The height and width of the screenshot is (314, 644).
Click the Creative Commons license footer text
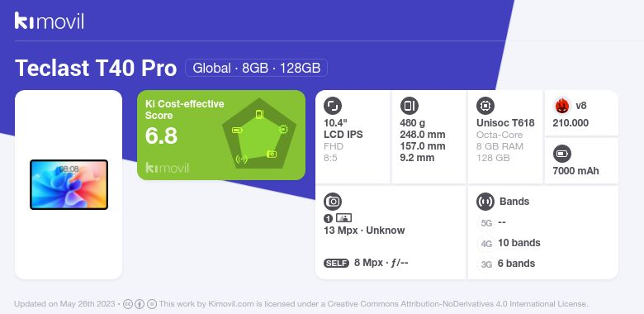(374, 304)
